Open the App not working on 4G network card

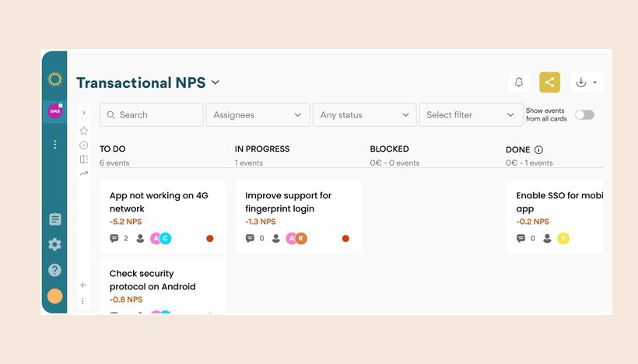(x=163, y=217)
